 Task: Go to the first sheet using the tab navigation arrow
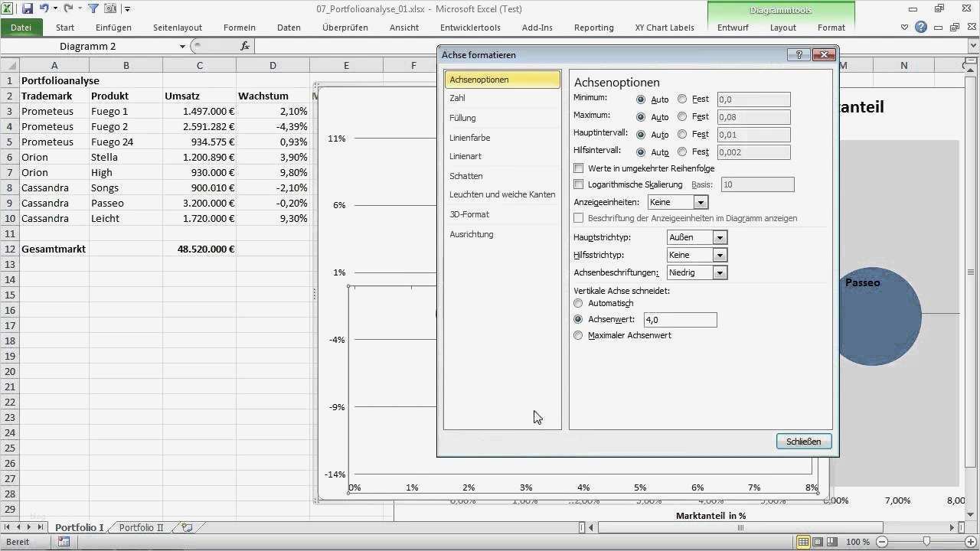click(x=8, y=527)
